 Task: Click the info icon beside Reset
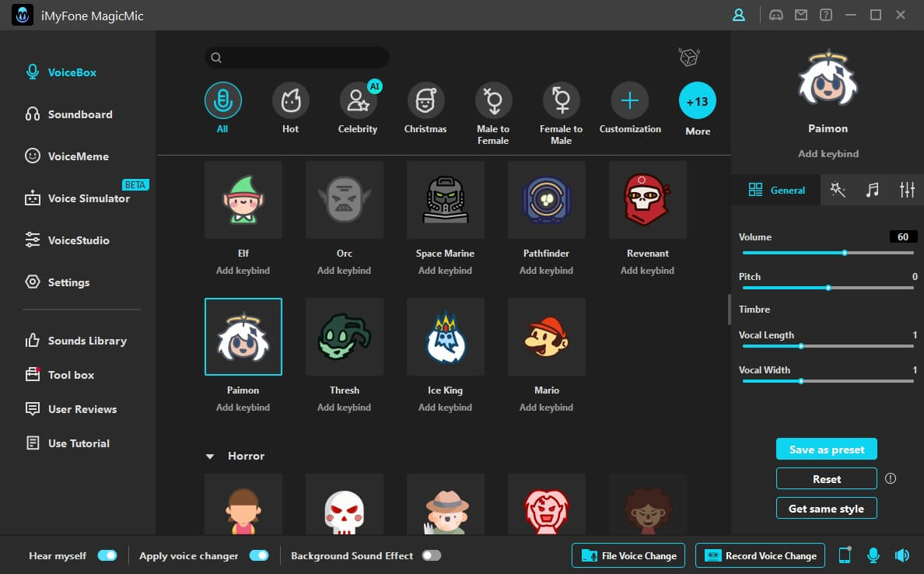891,478
